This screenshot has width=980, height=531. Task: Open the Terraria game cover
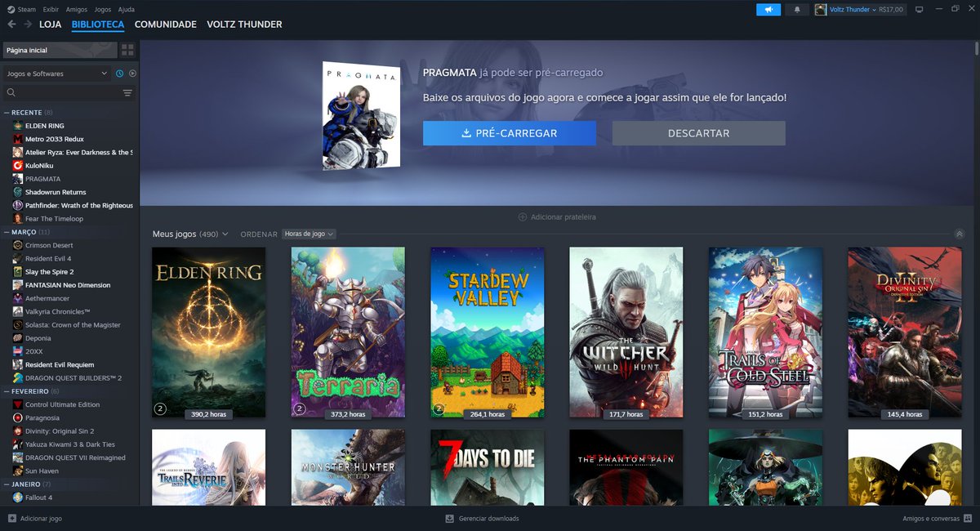[348, 332]
